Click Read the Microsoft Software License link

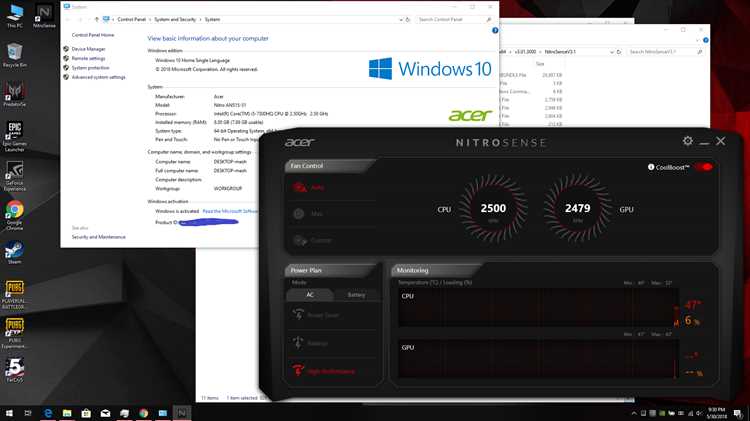(x=230, y=211)
